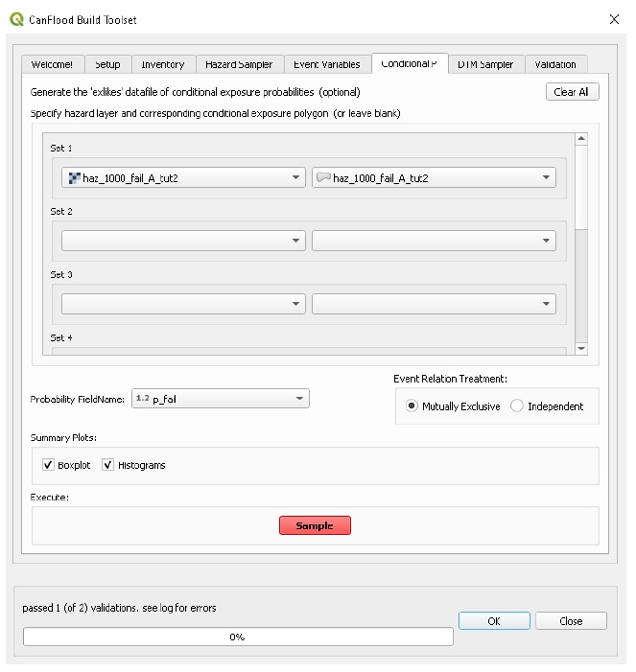Screen dimensions: 636x672
Task: Click scroll down arrow in sets list
Action: coord(581,348)
